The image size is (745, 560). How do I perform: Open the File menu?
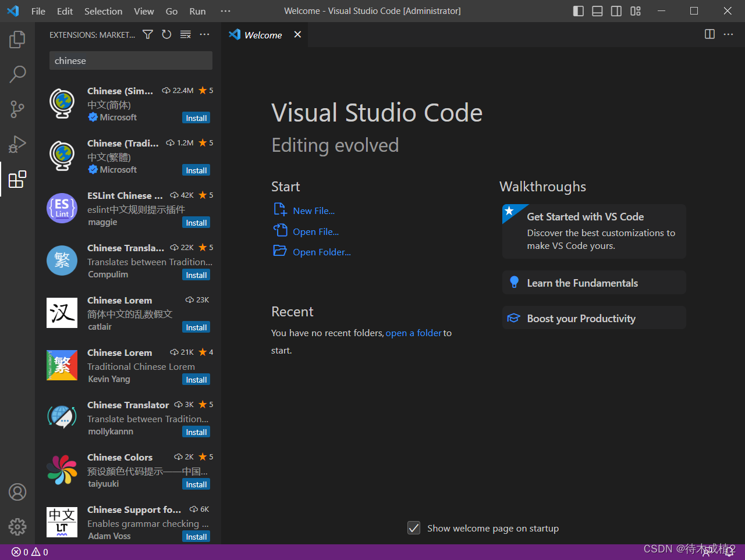click(38, 11)
